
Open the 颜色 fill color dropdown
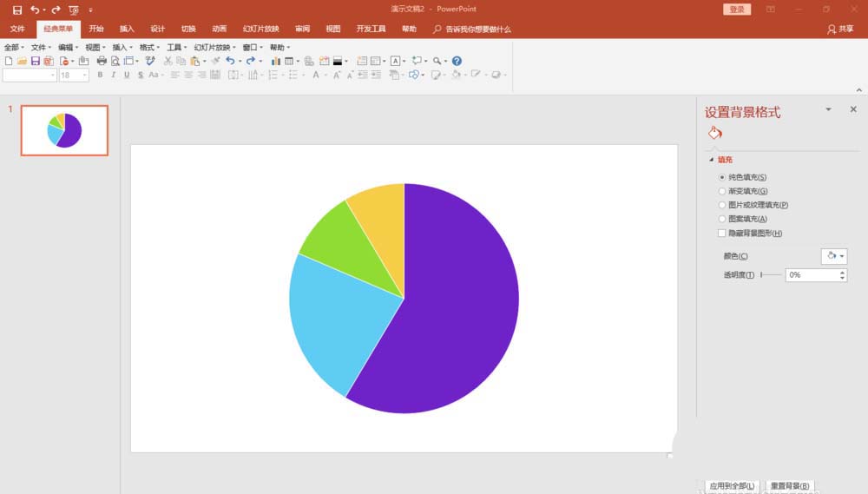click(x=833, y=256)
